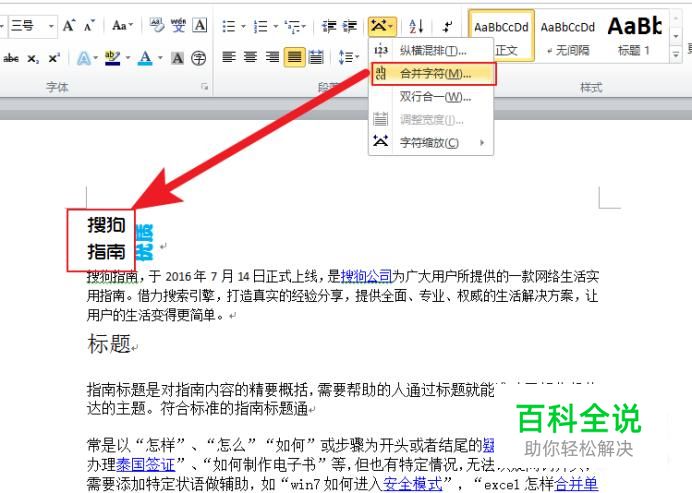
Task: Expand the Multilevel List dropdown arrow
Action: coord(304,26)
